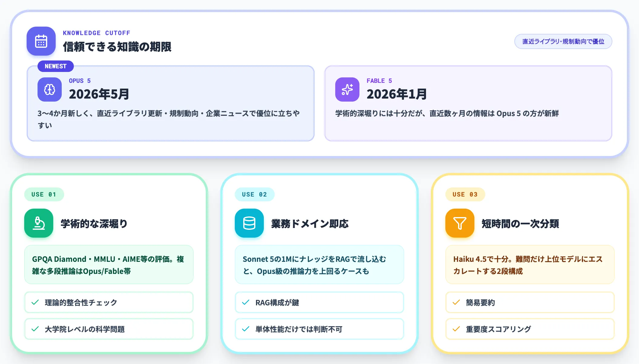Click the FABLE 5 label
Viewport: 639px width, 364px height.
coord(379,81)
